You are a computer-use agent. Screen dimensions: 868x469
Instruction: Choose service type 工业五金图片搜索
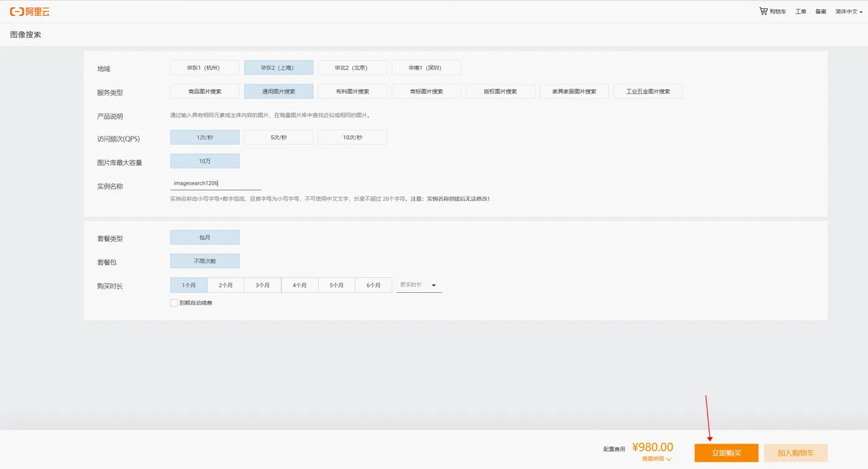pos(648,91)
